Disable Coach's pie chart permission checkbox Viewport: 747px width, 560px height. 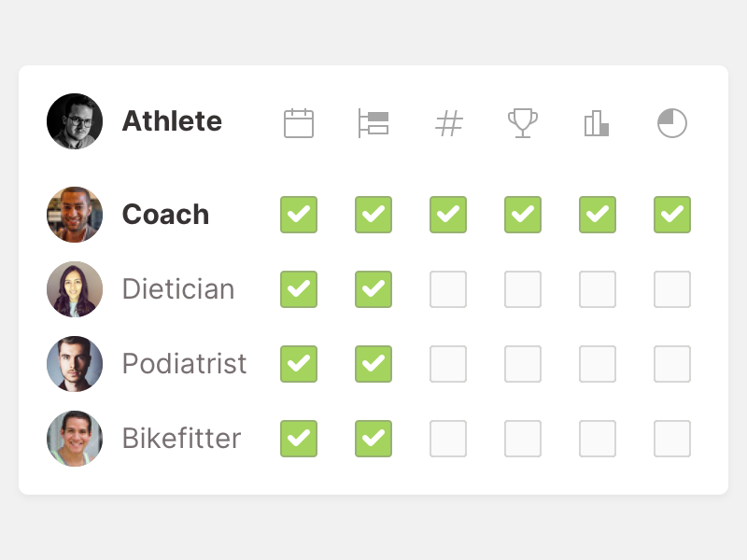(x=672, y=215)
